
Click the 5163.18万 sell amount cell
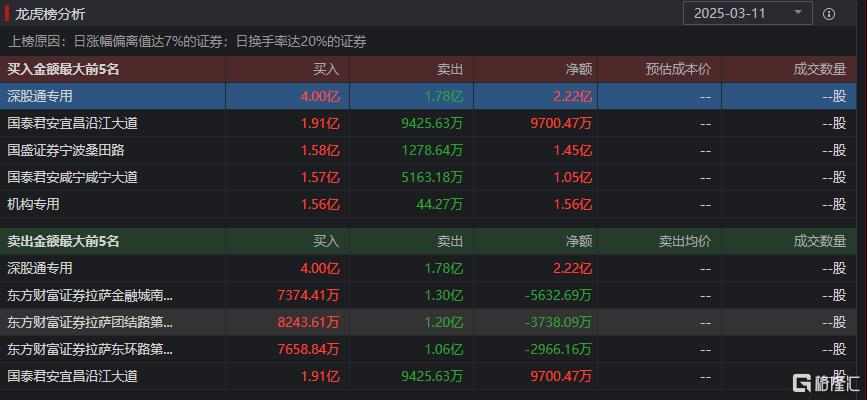(432, 177)
